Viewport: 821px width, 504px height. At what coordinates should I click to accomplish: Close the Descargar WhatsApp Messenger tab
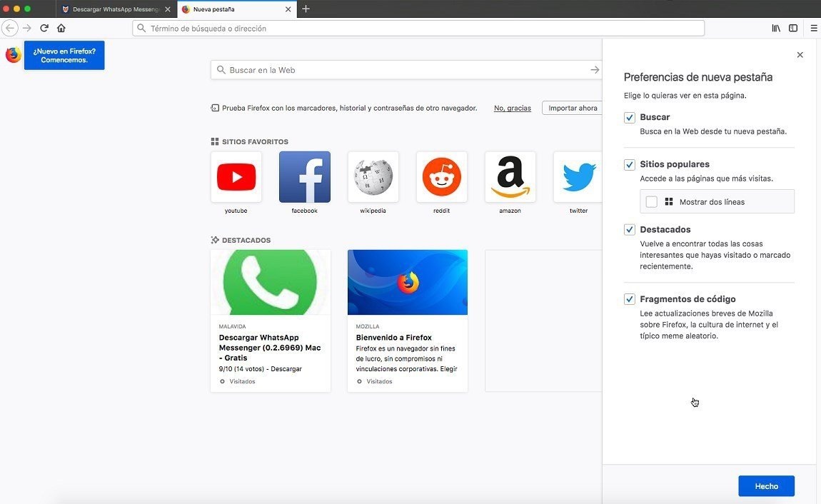click(x=168, y=9)
